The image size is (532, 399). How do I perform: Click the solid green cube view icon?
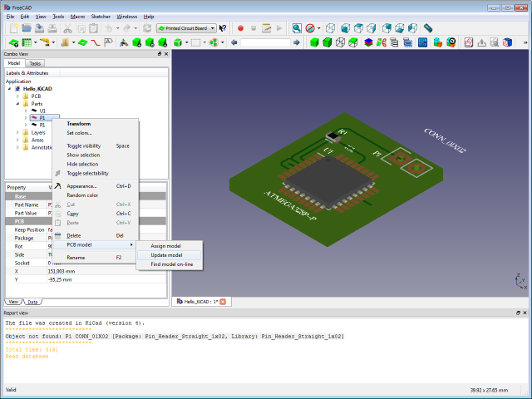(x=314, y=42)
